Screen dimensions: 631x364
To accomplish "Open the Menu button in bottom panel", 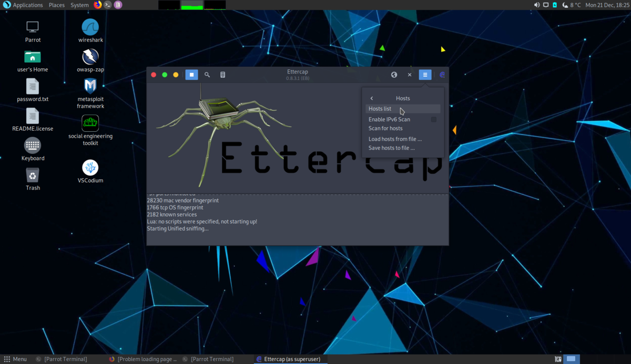I will tap(15, 359).
